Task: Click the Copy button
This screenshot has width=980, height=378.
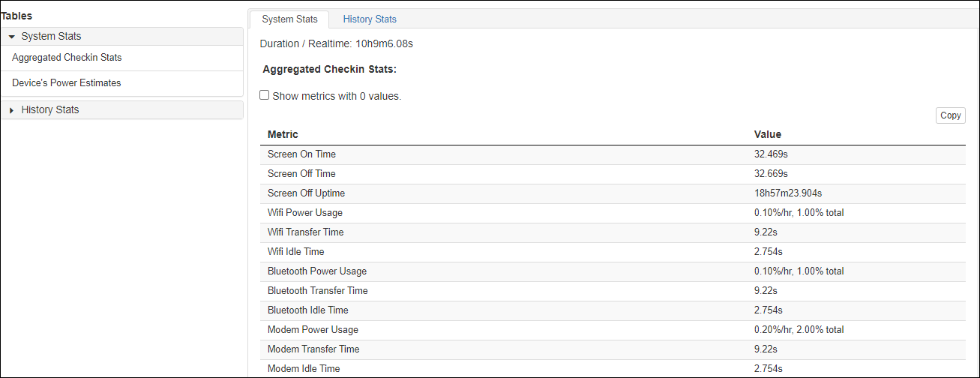Action: 950,115
